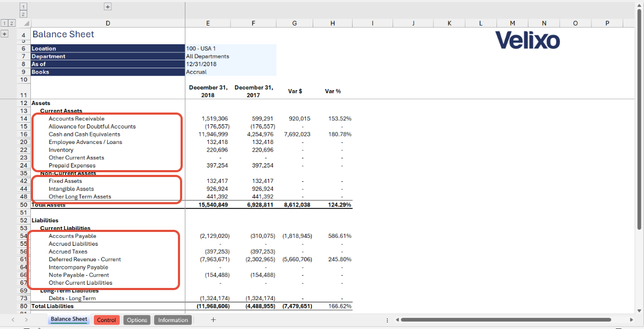Click vertical scrollbar down arrow

(x=639, y=310)
